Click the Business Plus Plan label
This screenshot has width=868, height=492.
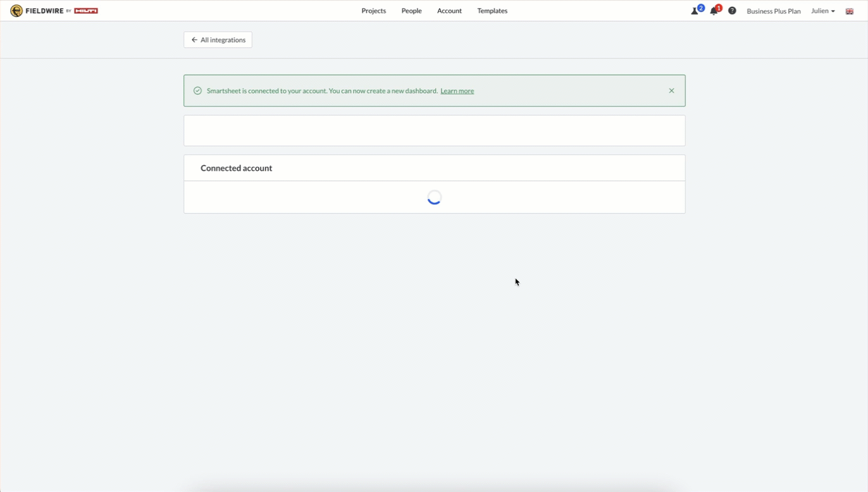[774, 11]
